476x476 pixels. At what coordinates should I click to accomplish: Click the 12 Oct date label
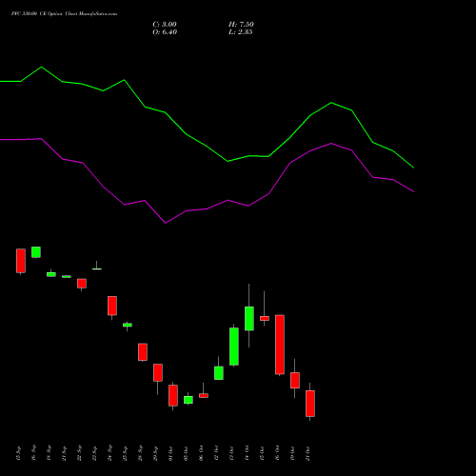tap(216, 453)
